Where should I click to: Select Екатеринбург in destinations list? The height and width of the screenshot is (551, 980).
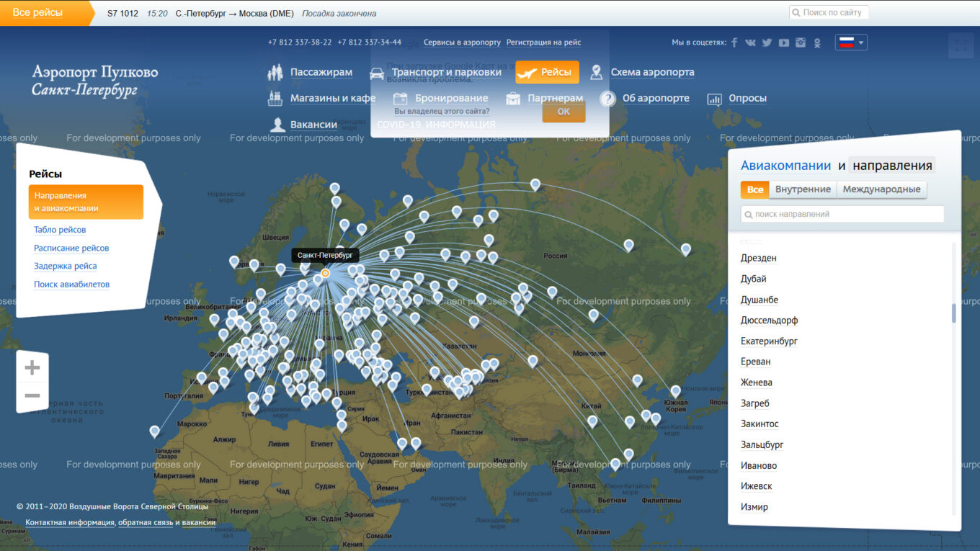point(769,341)
